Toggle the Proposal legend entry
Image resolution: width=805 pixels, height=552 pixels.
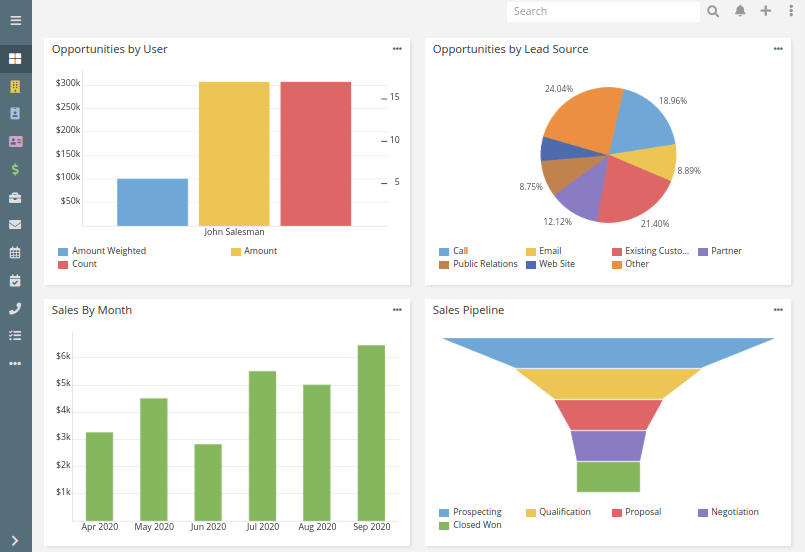pyautogui.click(x=637, y=512)
